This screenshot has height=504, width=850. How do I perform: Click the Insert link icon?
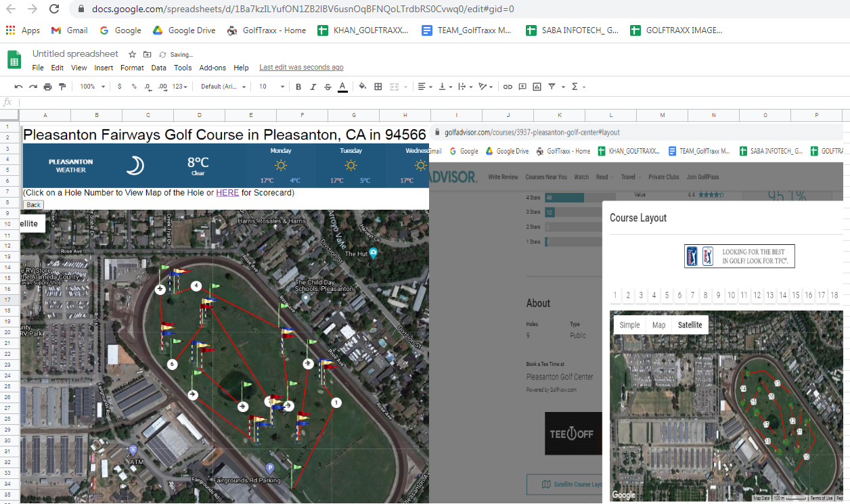(x=508, y=87)
